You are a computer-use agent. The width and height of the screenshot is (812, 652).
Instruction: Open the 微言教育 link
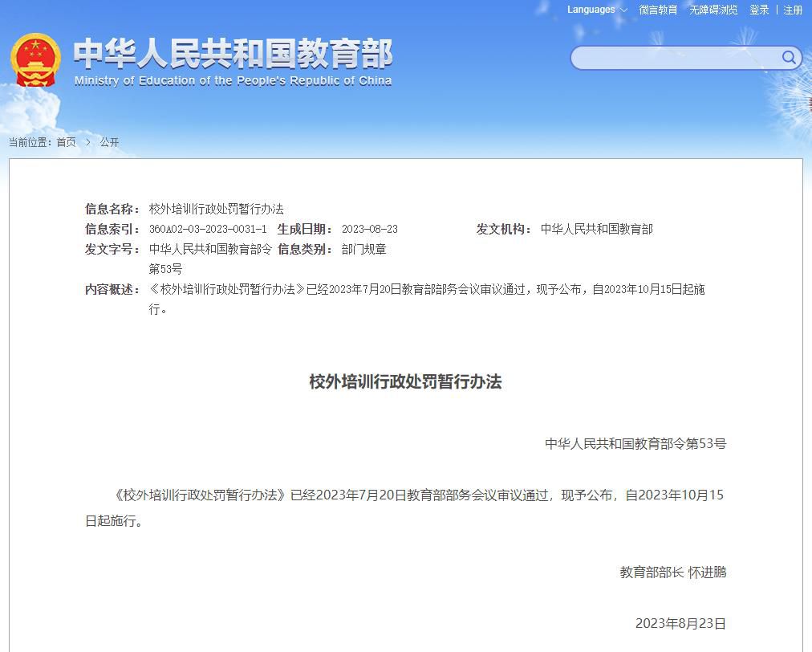pos(658,10)
